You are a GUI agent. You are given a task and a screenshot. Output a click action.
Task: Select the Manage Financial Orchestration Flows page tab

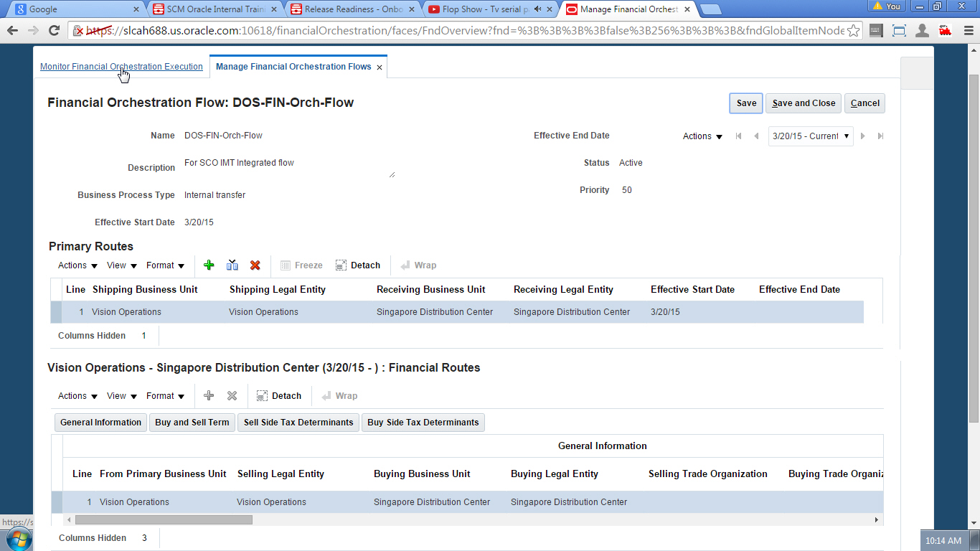(293, 67)
